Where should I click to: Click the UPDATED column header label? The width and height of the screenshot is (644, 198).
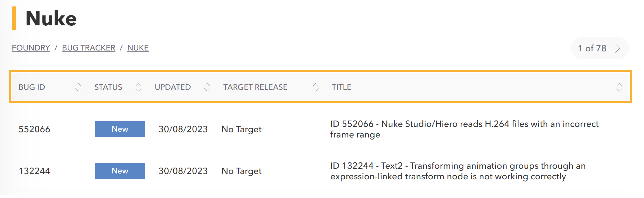click(173, 87)
